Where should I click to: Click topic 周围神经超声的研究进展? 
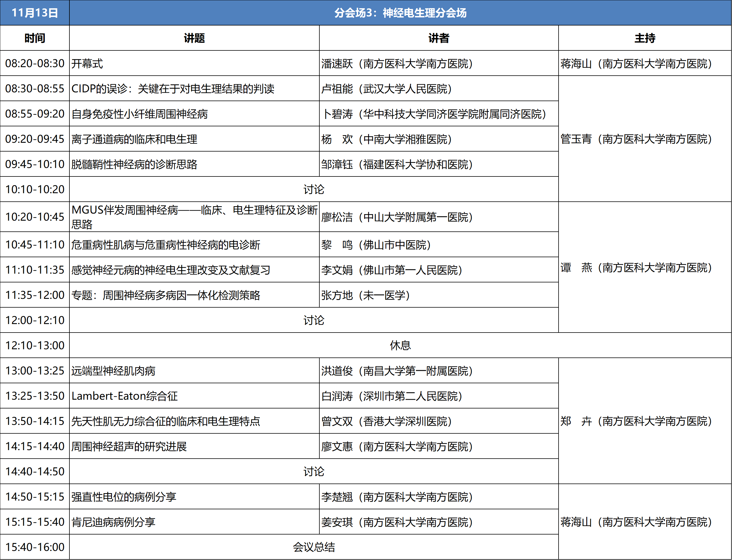[194, 446]
